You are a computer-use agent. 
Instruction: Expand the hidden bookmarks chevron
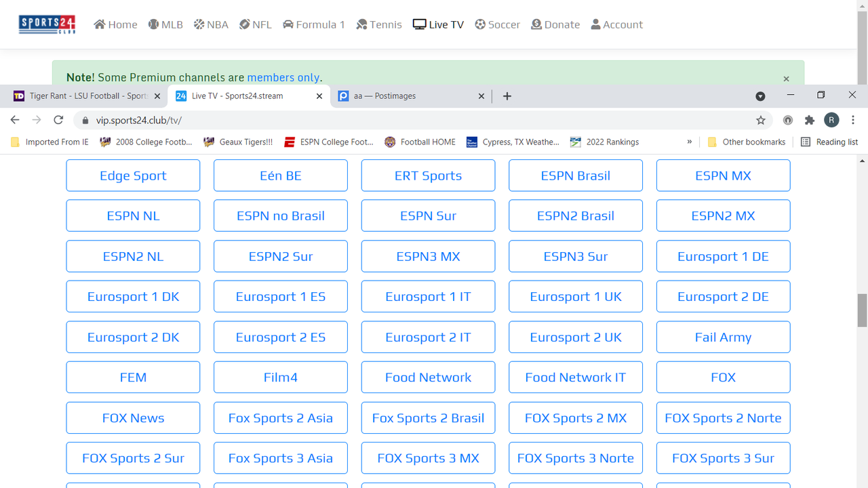[x=690, y=142]
